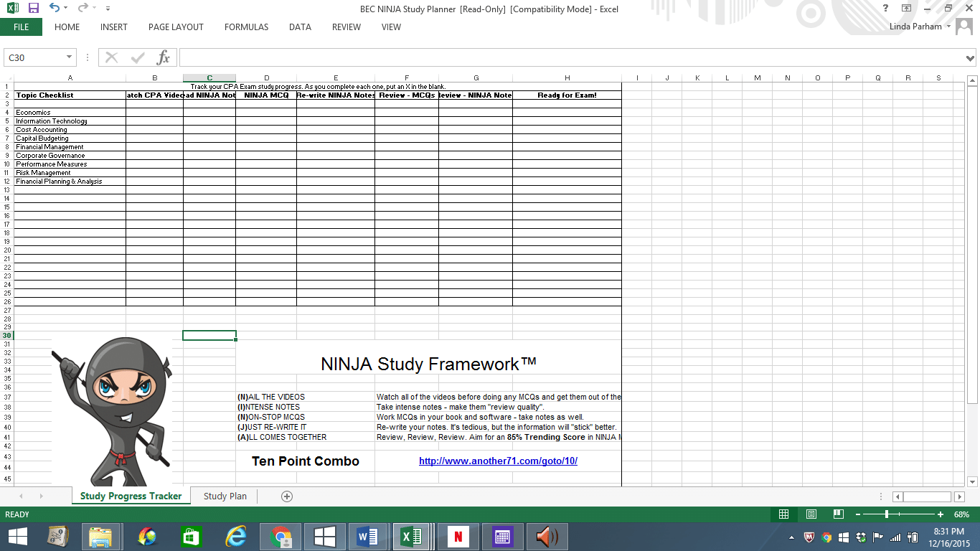Click the 68% zoom level
Viewport: 980px width, 551px height.
(x=961, y=514)
